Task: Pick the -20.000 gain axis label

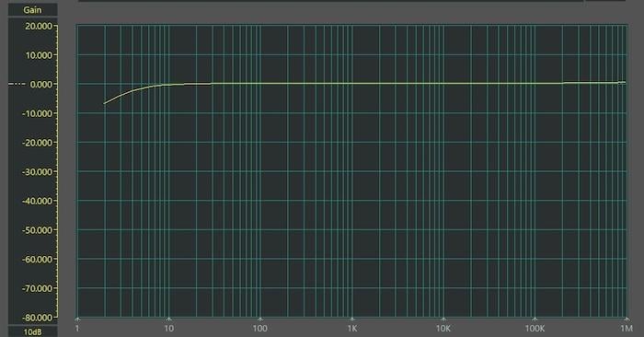Action: pos(37,143)
